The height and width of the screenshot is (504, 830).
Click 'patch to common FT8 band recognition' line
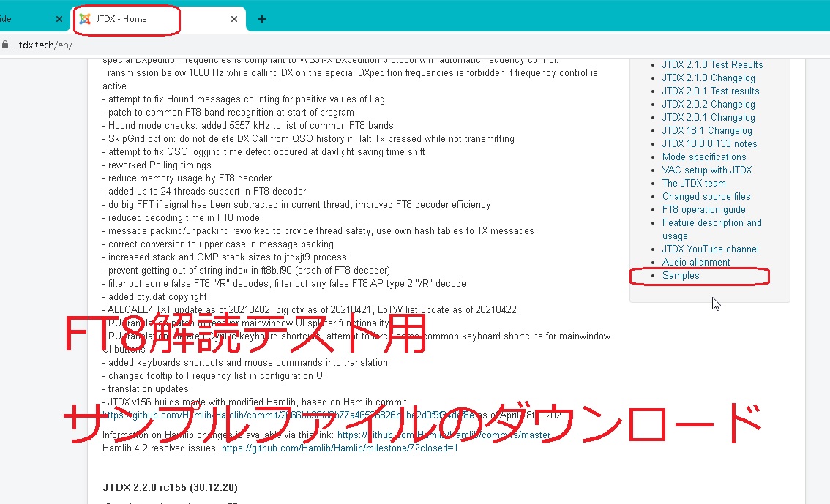click(228, 112)
